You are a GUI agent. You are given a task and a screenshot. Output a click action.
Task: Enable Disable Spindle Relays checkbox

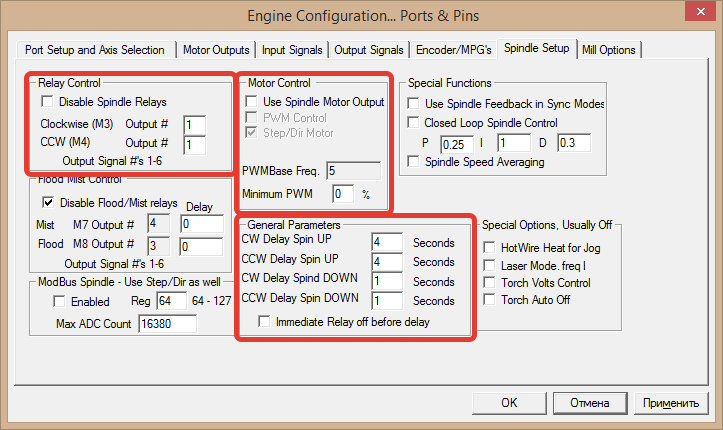47,102
